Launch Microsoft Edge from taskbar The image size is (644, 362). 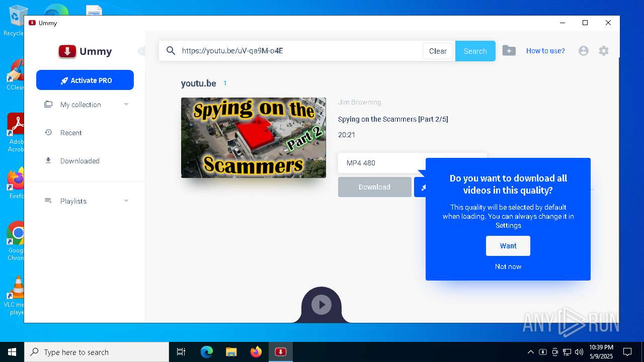click(207, 352)
